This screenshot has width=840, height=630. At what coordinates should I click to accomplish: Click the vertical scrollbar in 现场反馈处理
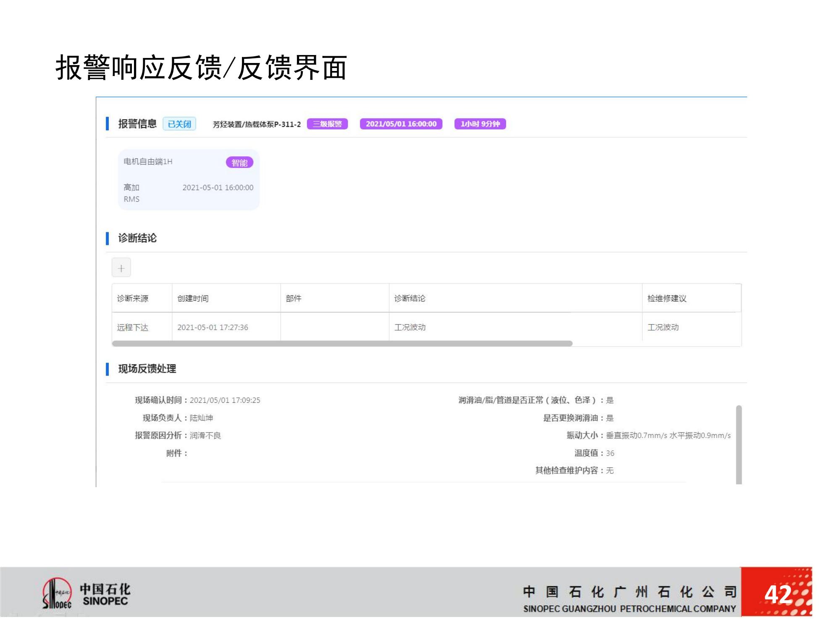738,444
